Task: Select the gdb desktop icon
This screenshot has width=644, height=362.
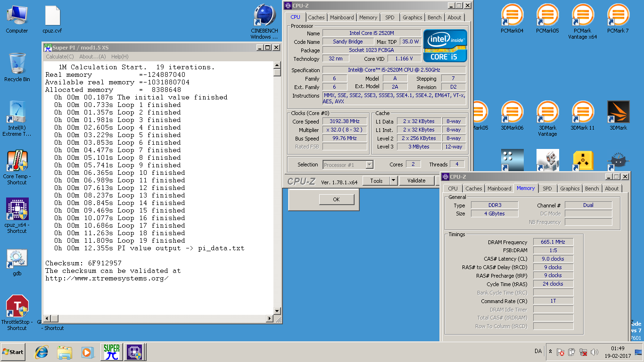Action: (x=17, y=262)
